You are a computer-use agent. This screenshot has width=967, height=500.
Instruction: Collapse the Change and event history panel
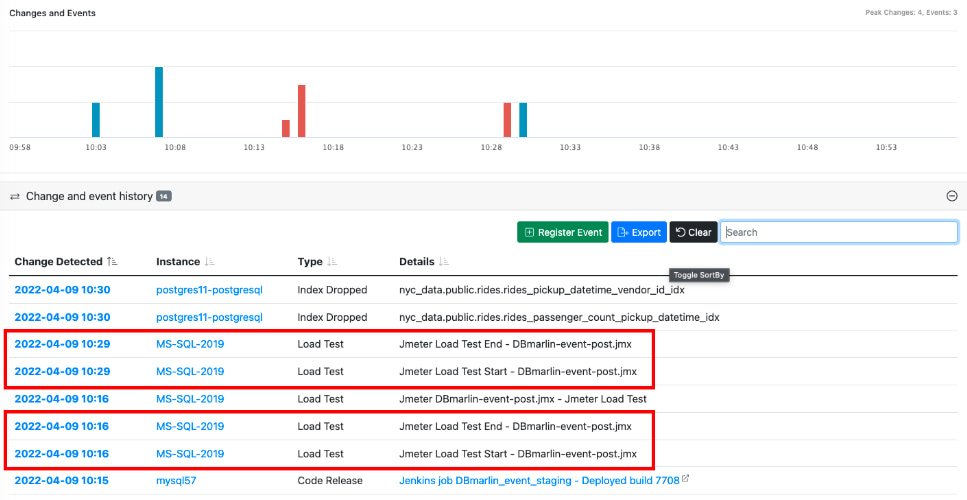coord(951,196)
